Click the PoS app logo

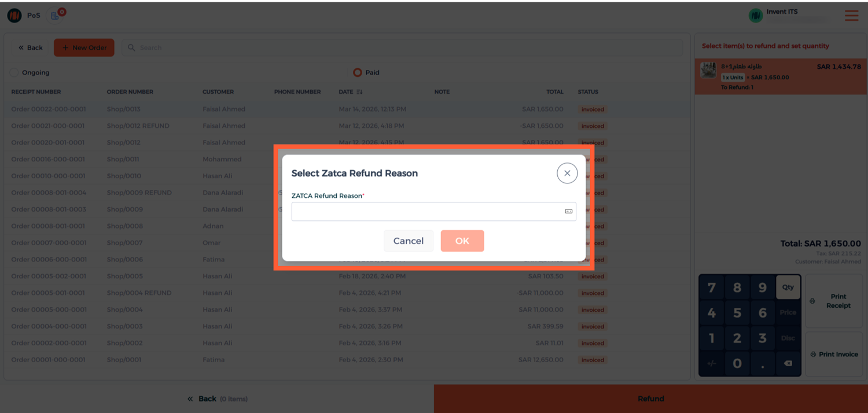[x=14, y=16]
